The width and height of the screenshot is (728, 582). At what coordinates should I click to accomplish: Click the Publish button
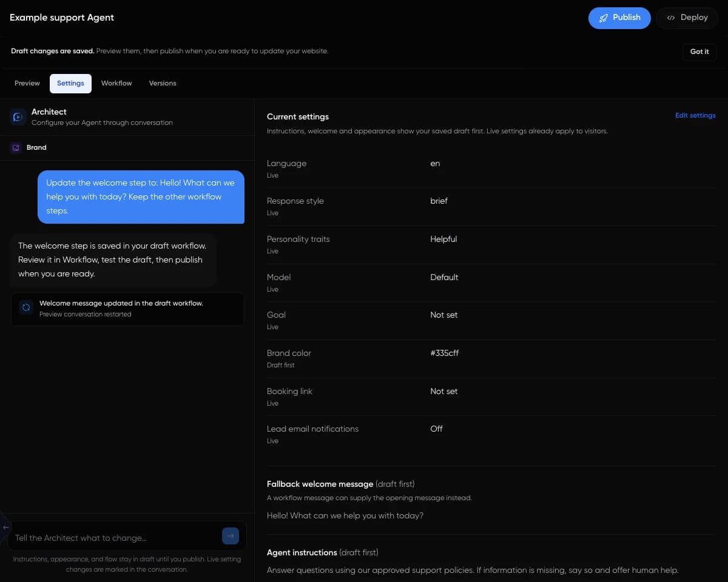click(619, 18)
